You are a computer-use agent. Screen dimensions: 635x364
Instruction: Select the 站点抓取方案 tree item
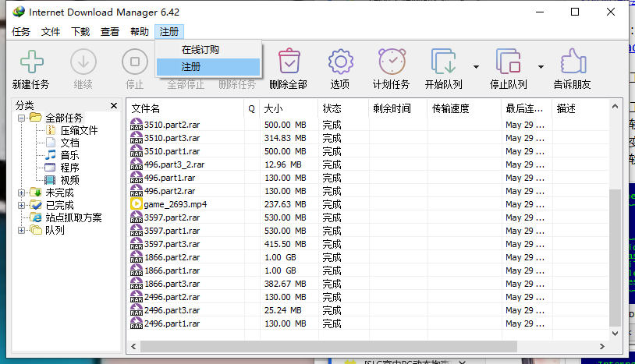[x=73, y=217]
